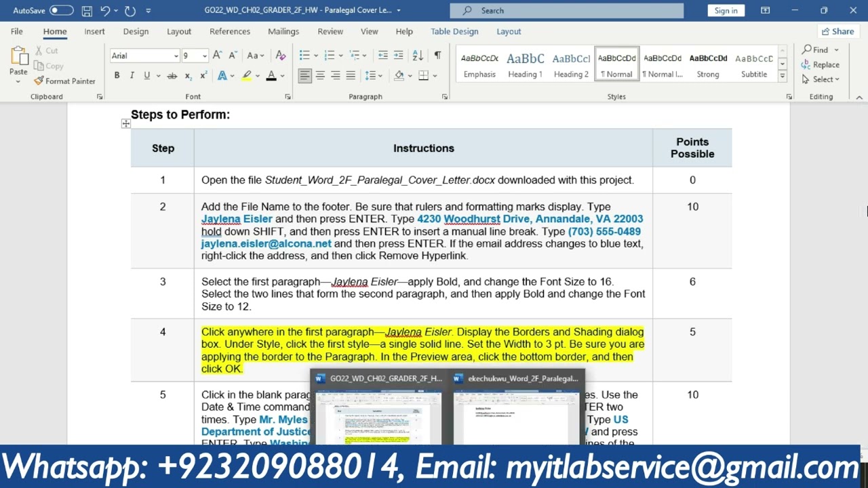Image resolution: width=868 pixels, height=488 pixels.
Task: Select Align Left
Action: (x=305, y=75)
